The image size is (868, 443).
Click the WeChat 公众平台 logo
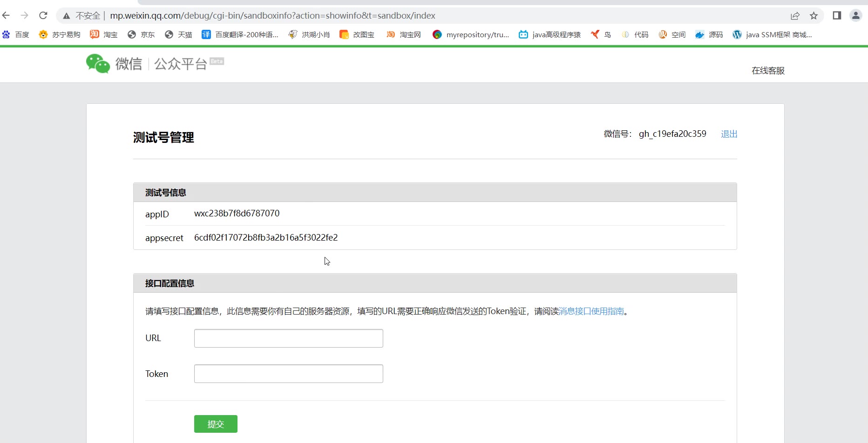click(155, 63)
